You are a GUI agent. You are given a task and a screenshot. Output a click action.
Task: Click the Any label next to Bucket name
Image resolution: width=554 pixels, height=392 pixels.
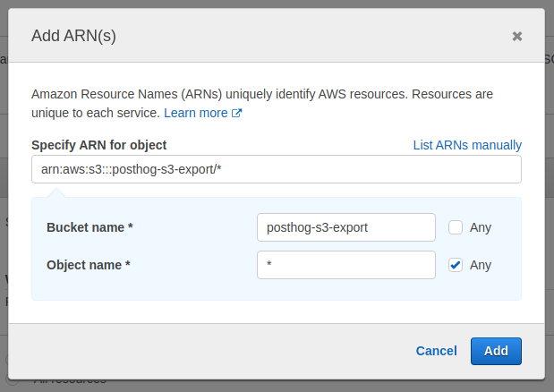click(x=481, y=227)
